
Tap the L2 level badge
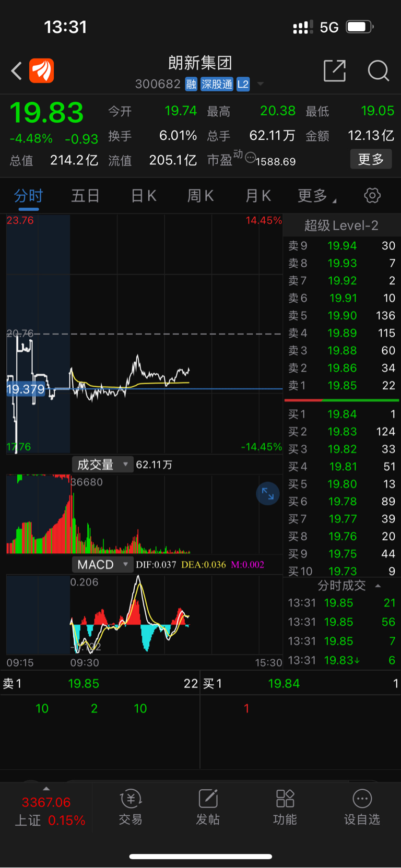[243, 84]
